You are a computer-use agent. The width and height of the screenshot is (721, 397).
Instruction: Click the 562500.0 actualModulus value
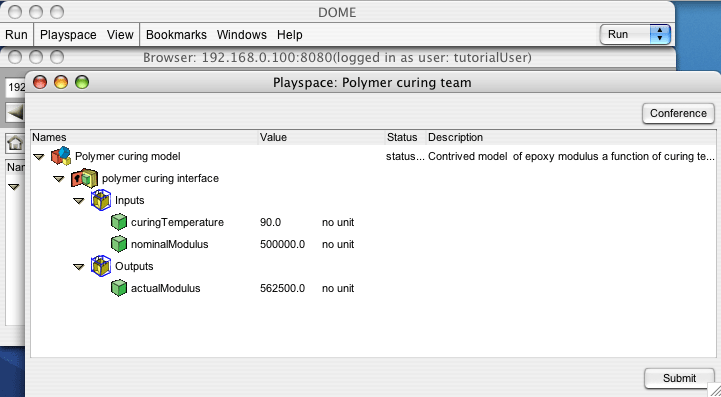pos(282,288)
